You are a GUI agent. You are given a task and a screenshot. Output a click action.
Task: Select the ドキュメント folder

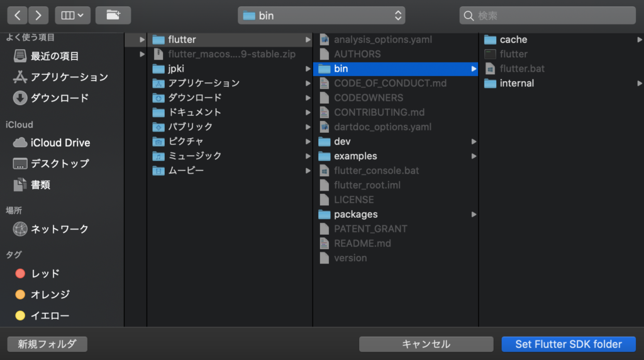coord(230,112)
